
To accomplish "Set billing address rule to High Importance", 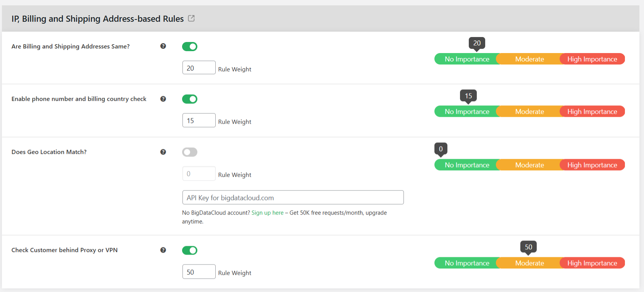I will pyautogui.click(x=592, y=59).
